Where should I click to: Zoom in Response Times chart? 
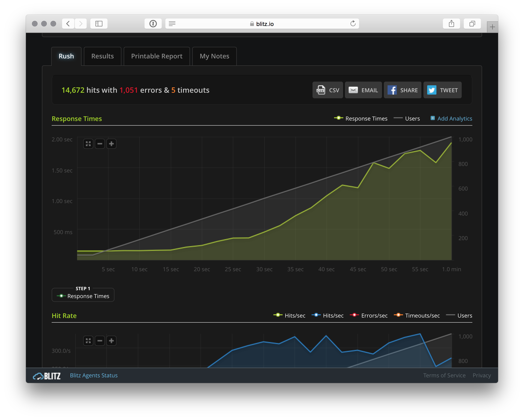[x=111, y=144]
